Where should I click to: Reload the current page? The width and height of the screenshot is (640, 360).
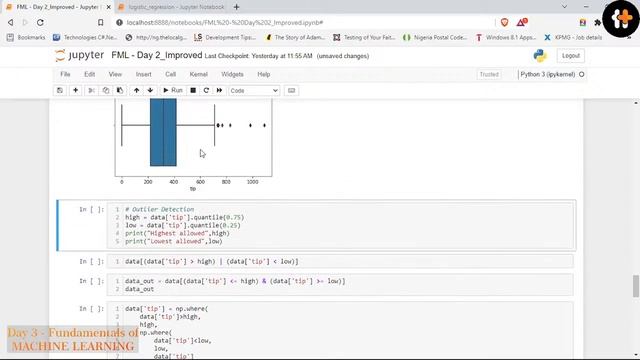pos(40,22)
